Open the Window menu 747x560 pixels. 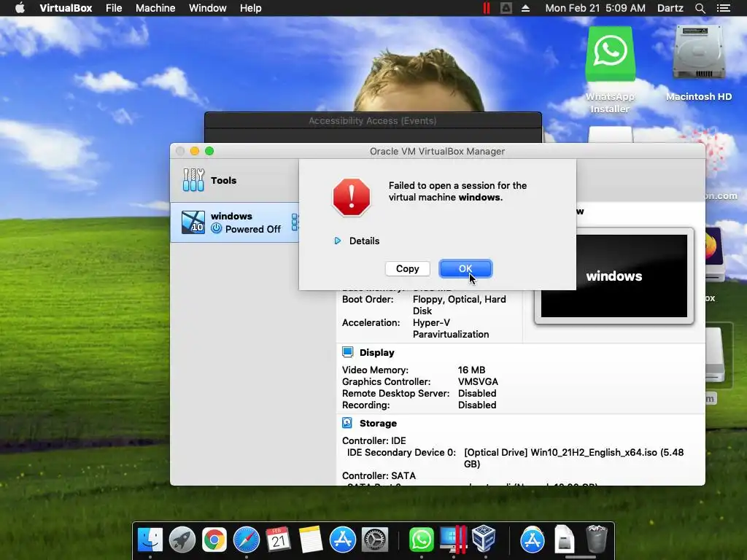click(208, 8)
